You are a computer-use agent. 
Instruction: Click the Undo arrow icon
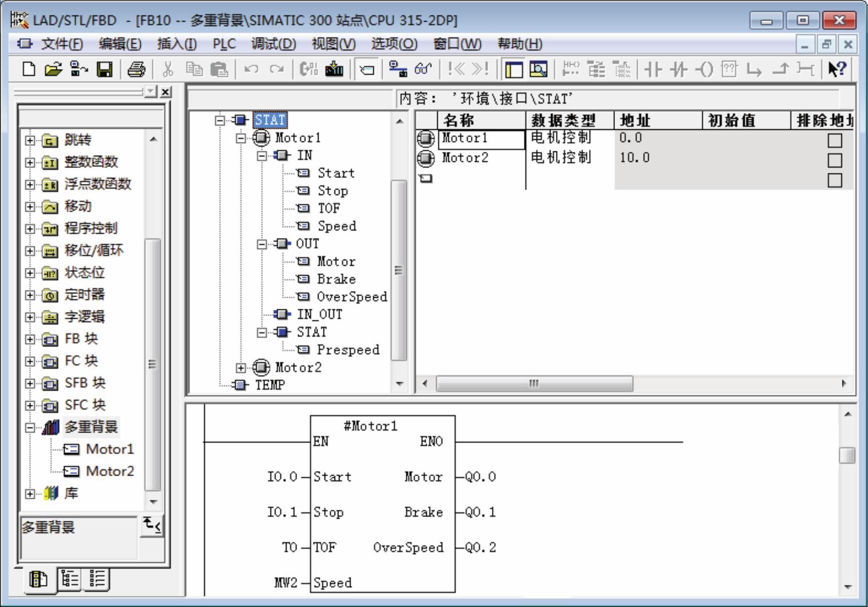pyautogui.click(x=251, y=69)
